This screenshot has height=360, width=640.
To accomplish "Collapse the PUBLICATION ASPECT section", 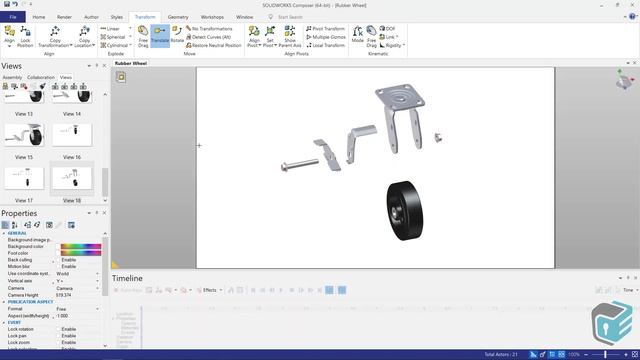I will (4, 302).
